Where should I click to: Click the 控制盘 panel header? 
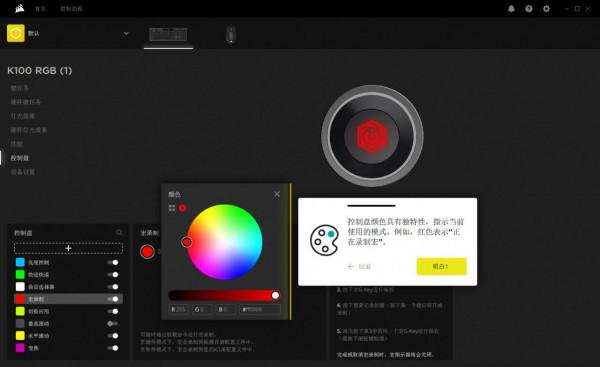[x=23, y=233]
